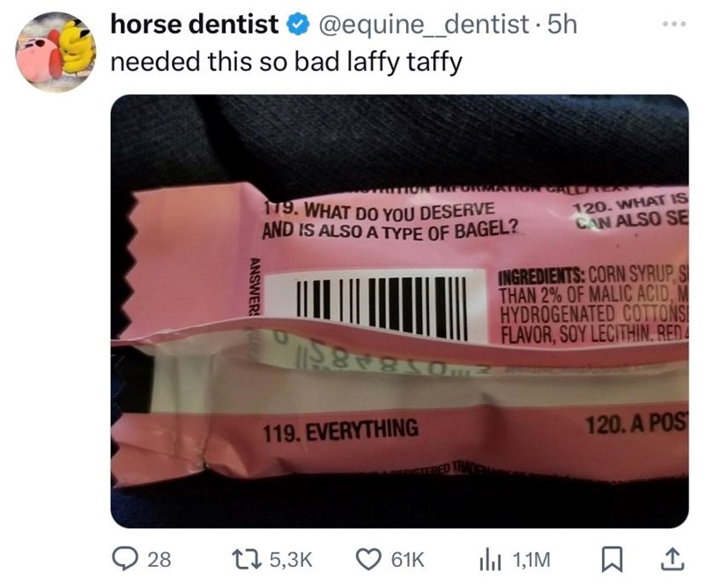Select the tweet text 'needed this so bad'
The image size is (705, 588).
[211, 62]
